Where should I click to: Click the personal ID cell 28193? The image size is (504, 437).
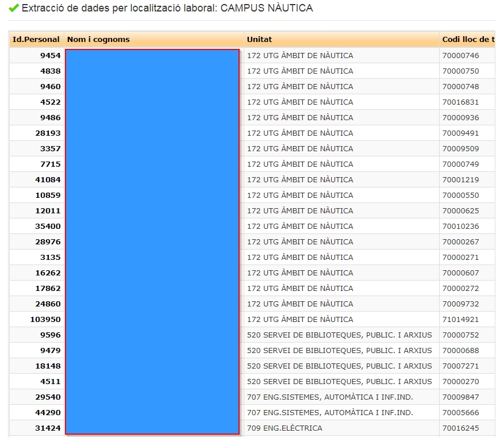(x=48, y=133)
